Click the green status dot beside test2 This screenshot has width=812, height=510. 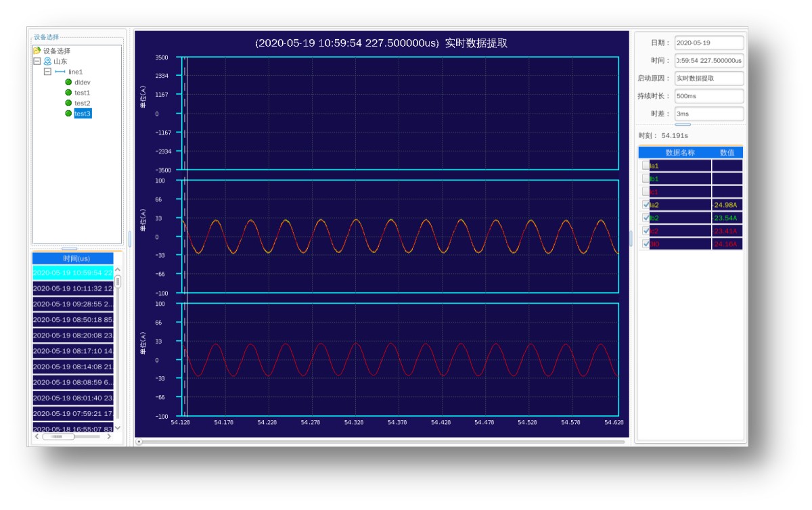click(x=68, y=103)
